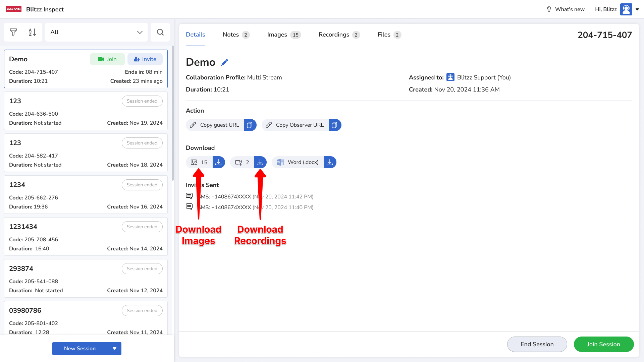This screenshot has height=362, width=644.
Task: Click the A-Z sort icon
Action: 32,32
